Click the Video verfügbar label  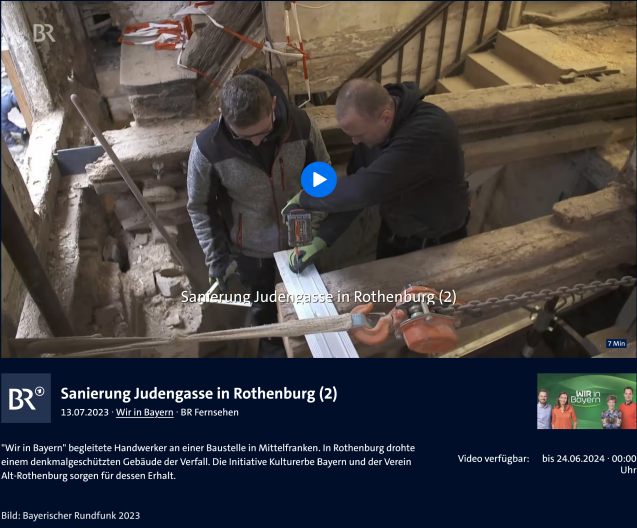pyautogui.click(x=493, y=458)
